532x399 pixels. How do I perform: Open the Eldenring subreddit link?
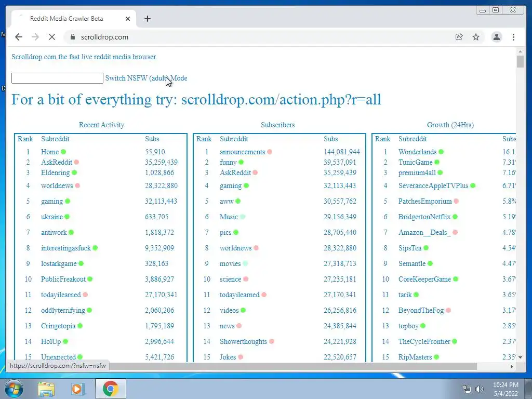coord(55,172)
